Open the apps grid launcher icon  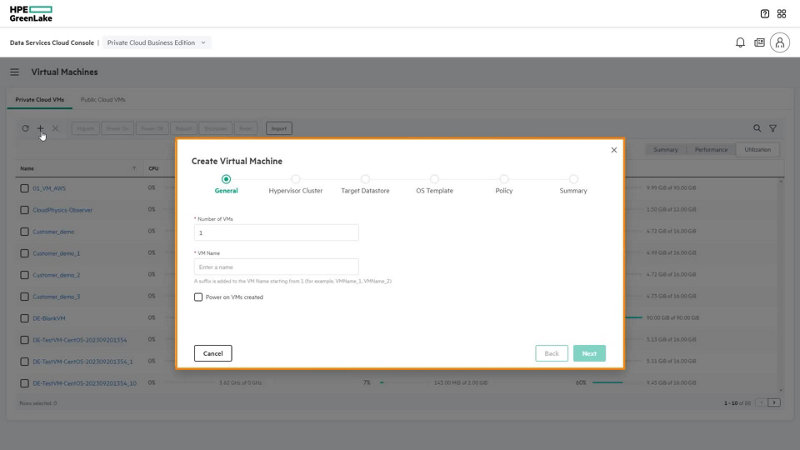tap(782, 14)
